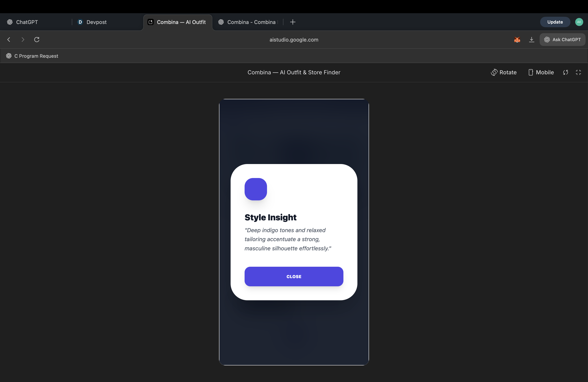Click the browser back arrow
Image resolution: width=588 pixels, height=382 pixels.
coord(9,40)
